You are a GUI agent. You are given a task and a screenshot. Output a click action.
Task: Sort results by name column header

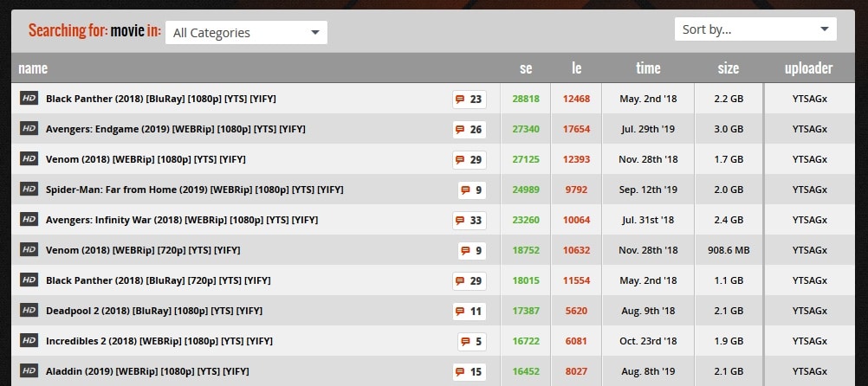(33, 68)
